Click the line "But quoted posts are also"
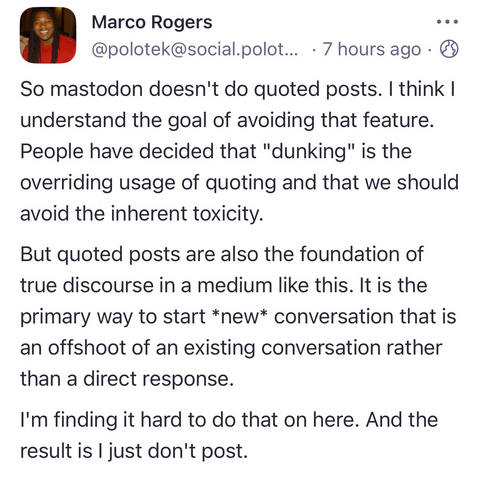 pyautogui.click(x=222, y=255)
